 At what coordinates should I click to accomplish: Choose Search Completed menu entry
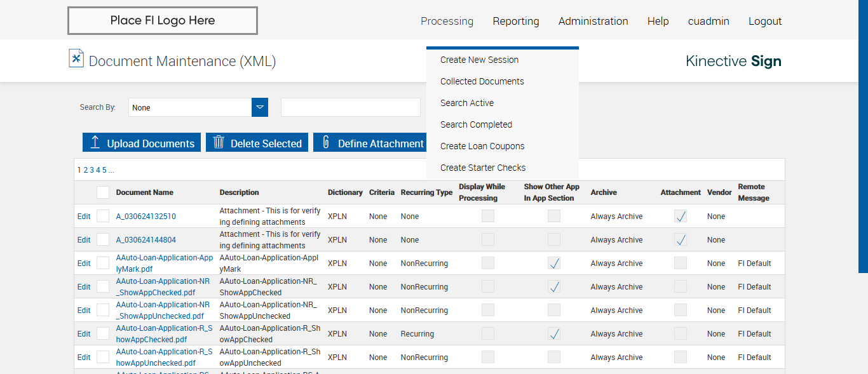click(476, 124)
